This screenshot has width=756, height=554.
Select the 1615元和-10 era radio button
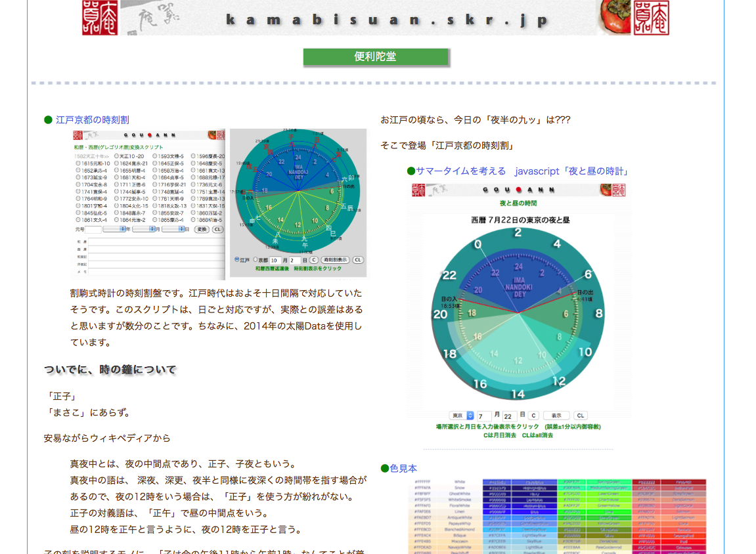click(x=78, y=163)
